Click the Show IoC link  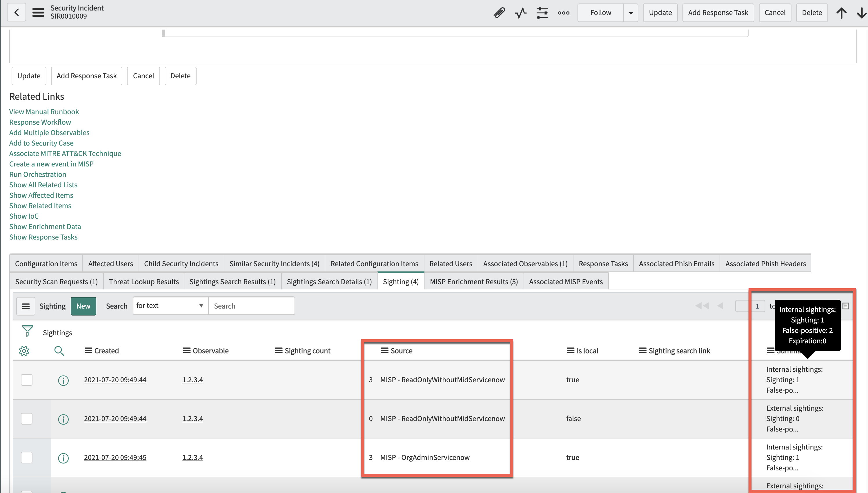tap(24, 216)
